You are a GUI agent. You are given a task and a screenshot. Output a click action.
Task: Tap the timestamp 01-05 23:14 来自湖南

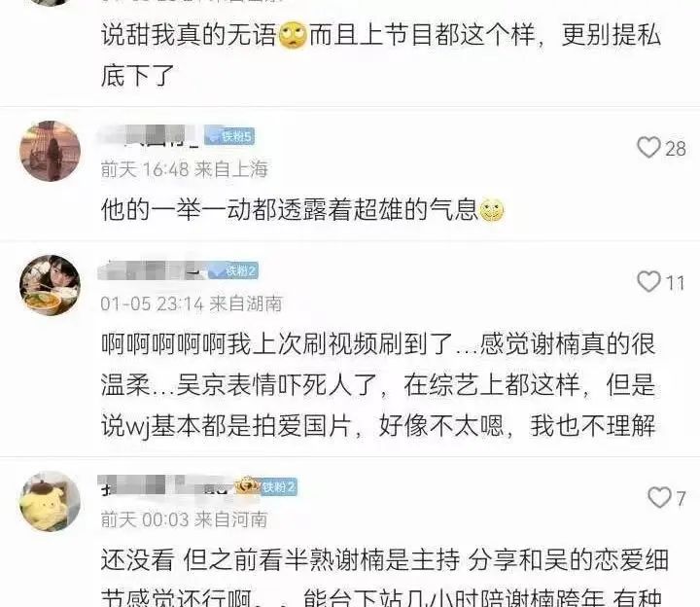(x=192, y=303)
